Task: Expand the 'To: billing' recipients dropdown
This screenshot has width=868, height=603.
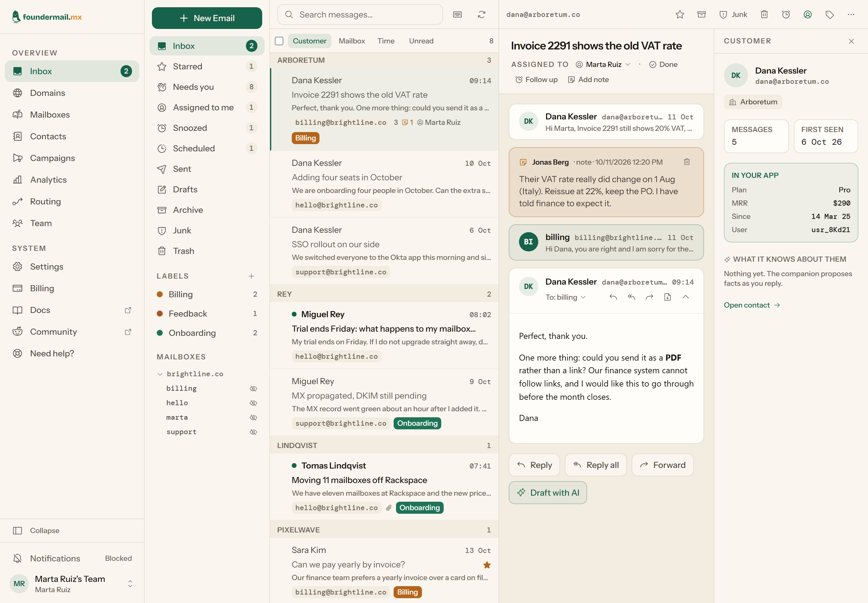Action: (565, 297)
